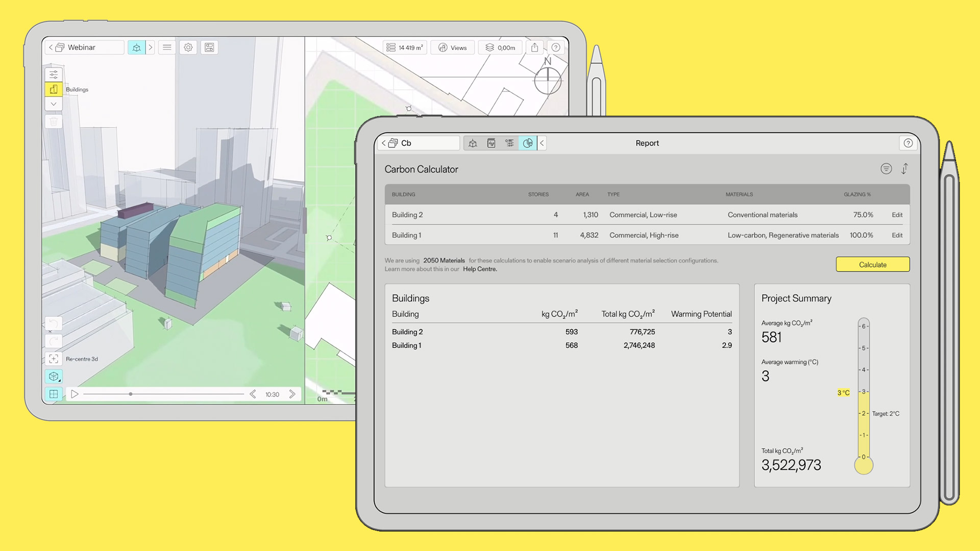Open the hamburger menu in the Webinar toolbar
The image size is (980, 551).
[x=167, y=47]
